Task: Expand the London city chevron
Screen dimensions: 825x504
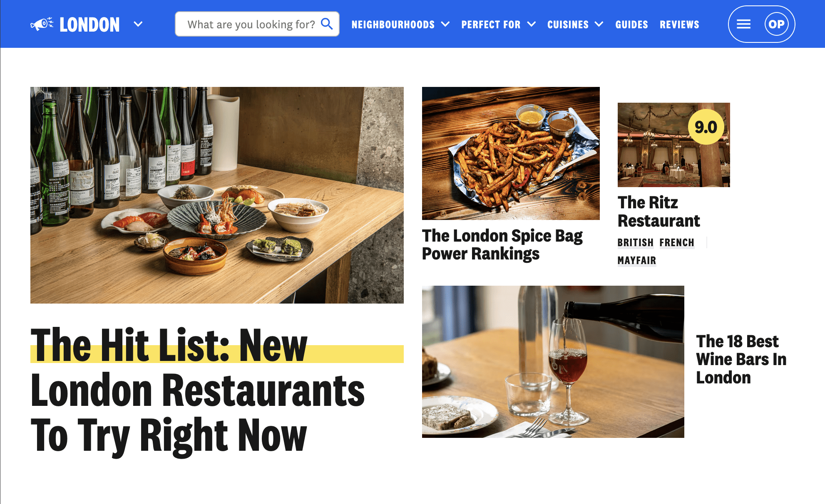Action: pos(138,24)
